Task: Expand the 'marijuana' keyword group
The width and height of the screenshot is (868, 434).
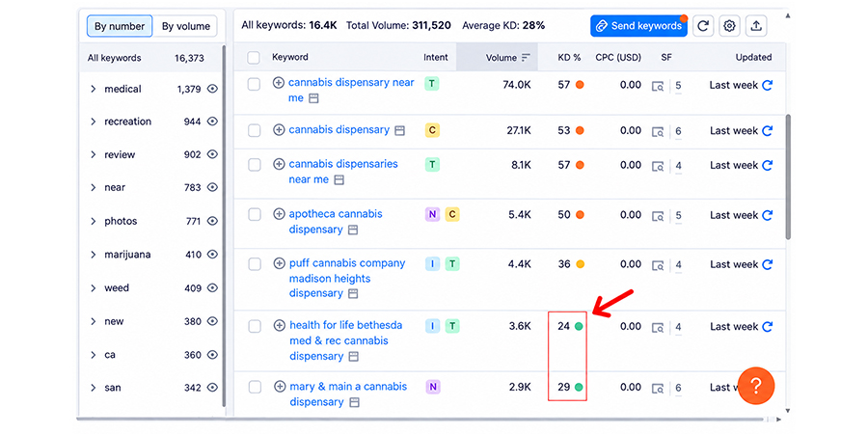Action: click(93, 255)
